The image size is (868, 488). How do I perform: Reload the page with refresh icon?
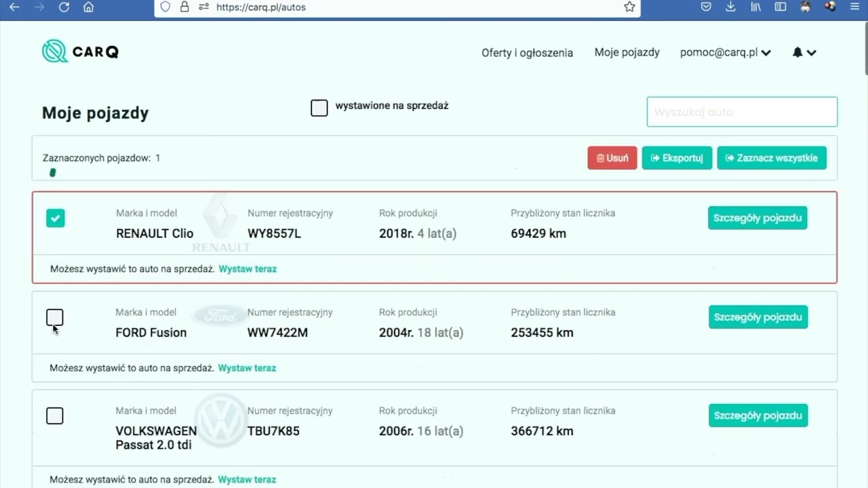point(64,7)
